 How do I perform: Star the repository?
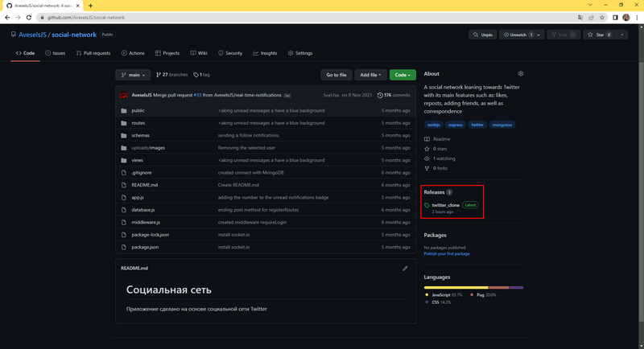[x=600, y=35]
